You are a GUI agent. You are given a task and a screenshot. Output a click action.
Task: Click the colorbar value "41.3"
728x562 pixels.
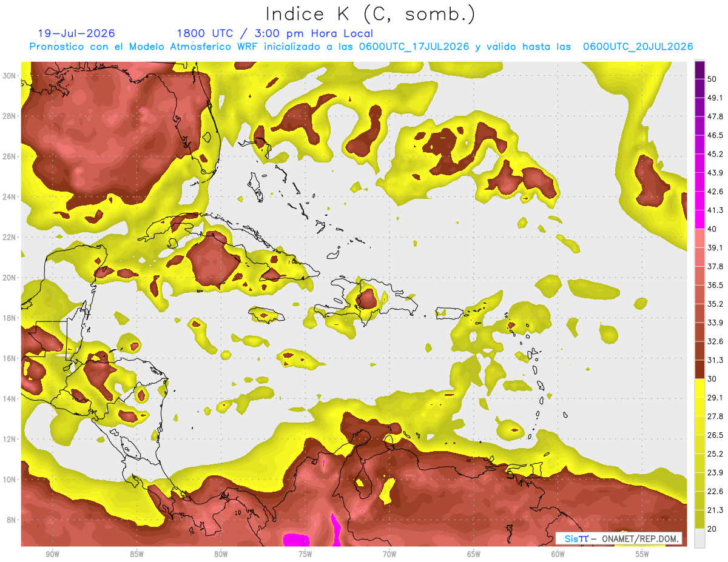tap(715, 210)
